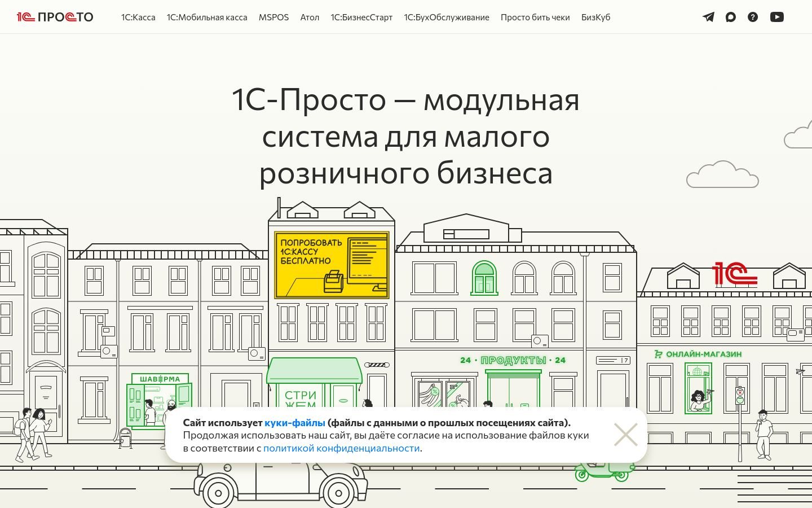
Task: Click the Шаверма shop sign
Action: click(x=160, y=379)
